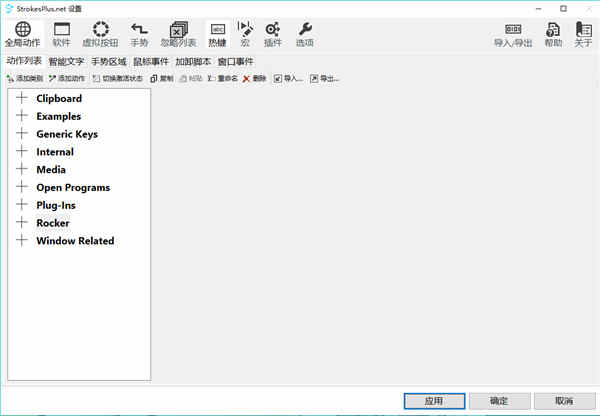Switch to the 智能文字 tab
This screenshot has height=416, width=600.
point(67,62)
